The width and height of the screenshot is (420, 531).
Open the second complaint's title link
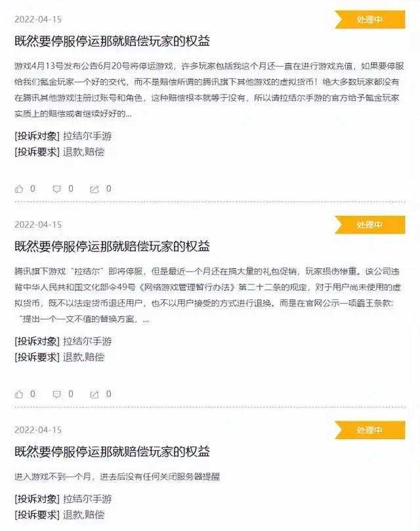[112, 246]
